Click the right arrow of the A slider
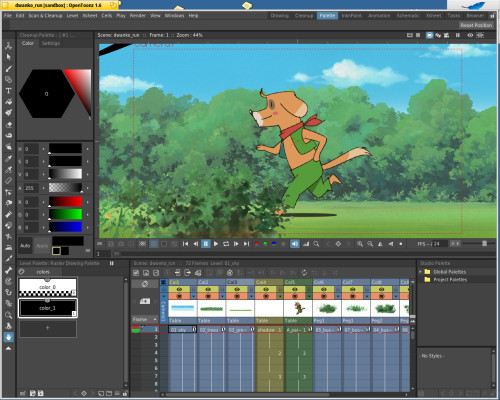This screenshot has width=500, height=400. [88, 188]
